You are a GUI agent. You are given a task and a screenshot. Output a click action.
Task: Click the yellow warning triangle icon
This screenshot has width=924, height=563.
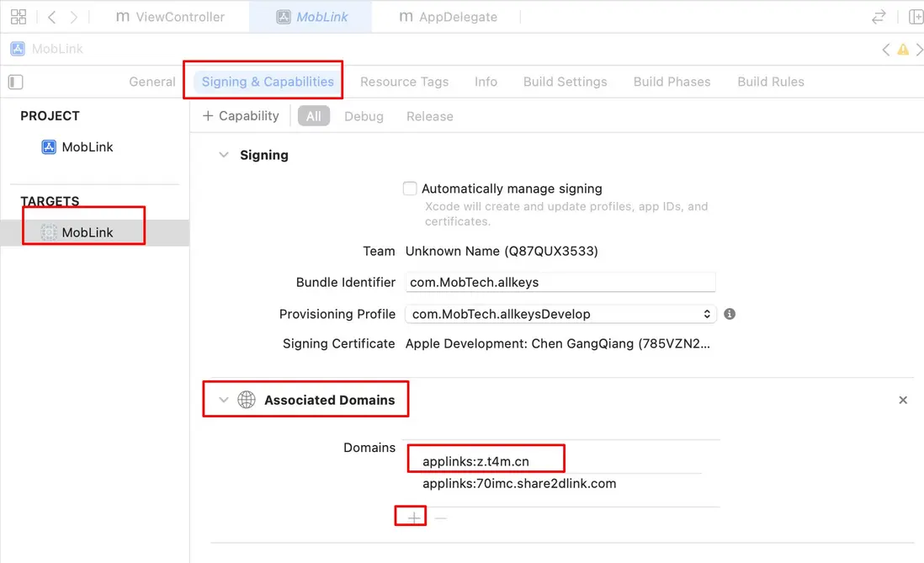pos(903,50)
